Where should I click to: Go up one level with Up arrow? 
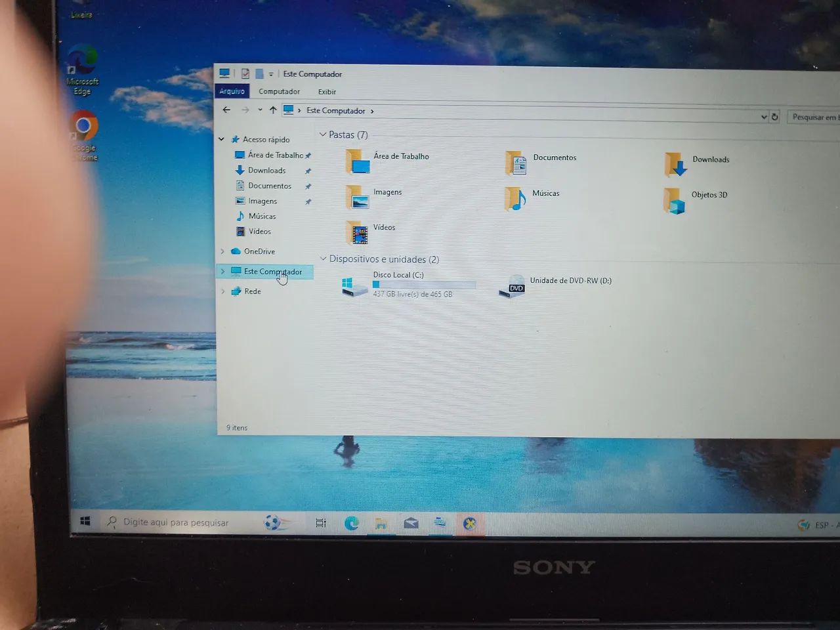[x=273, y=110]
